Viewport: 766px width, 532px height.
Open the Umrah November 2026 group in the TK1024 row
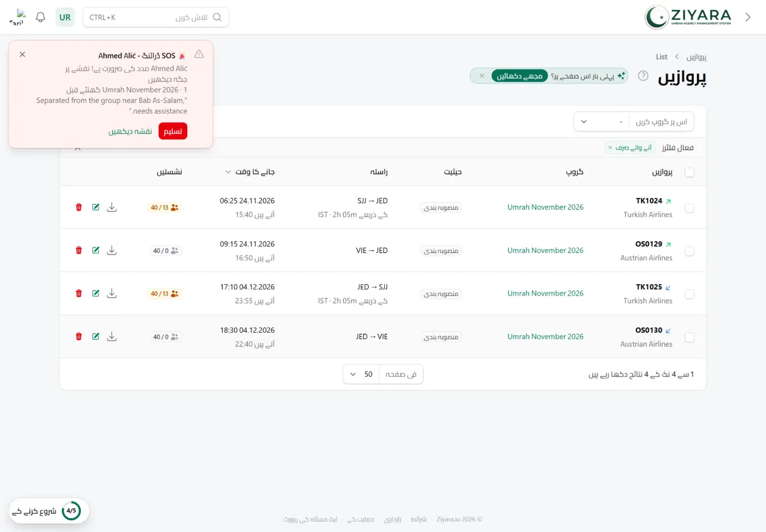(546, 207)
